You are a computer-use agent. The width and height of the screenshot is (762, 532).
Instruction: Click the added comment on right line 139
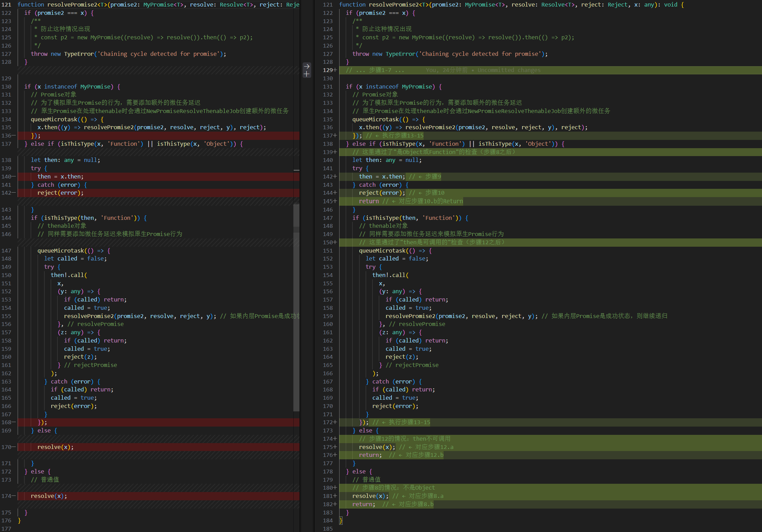click(x=434, y=152)
